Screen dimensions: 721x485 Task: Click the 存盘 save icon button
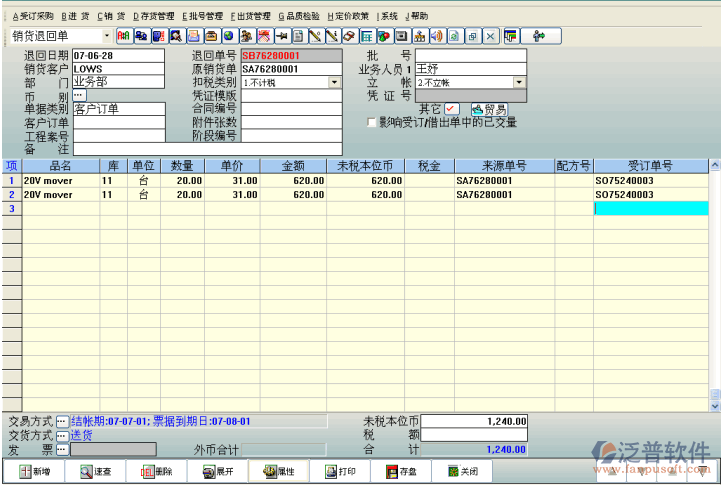point(399,471)
